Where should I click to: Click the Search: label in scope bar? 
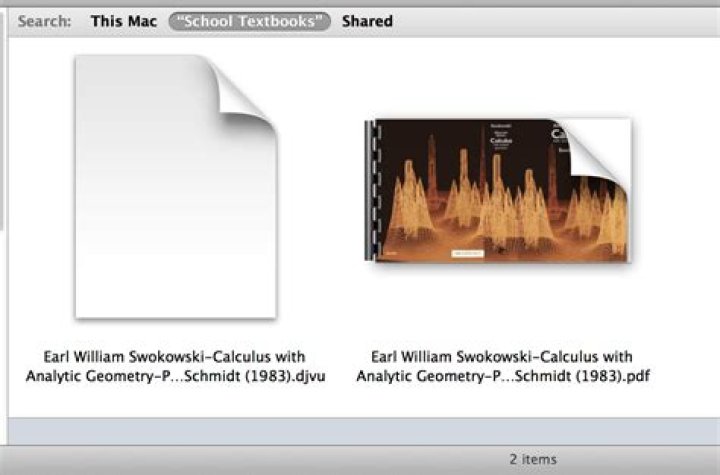45,21
